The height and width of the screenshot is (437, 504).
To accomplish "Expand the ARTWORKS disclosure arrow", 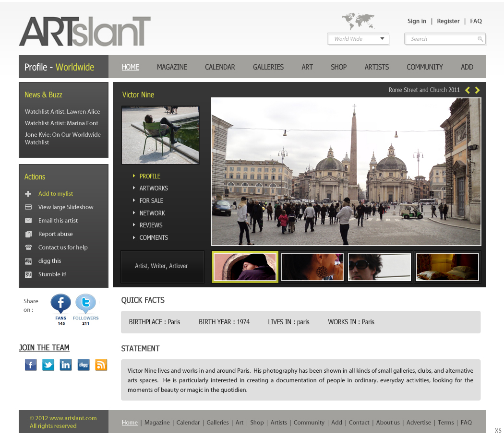I will pyautogui.click(x=134, y=188).
